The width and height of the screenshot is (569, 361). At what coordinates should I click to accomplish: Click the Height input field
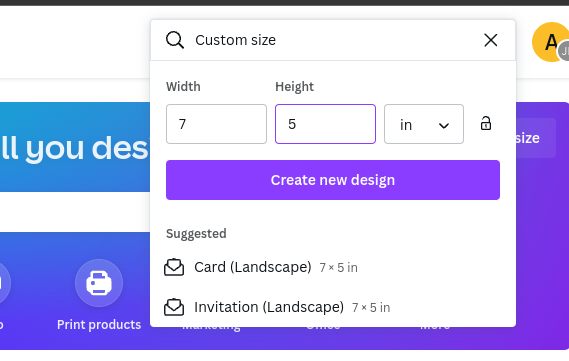pyautogui.click(x=325, y=124)
